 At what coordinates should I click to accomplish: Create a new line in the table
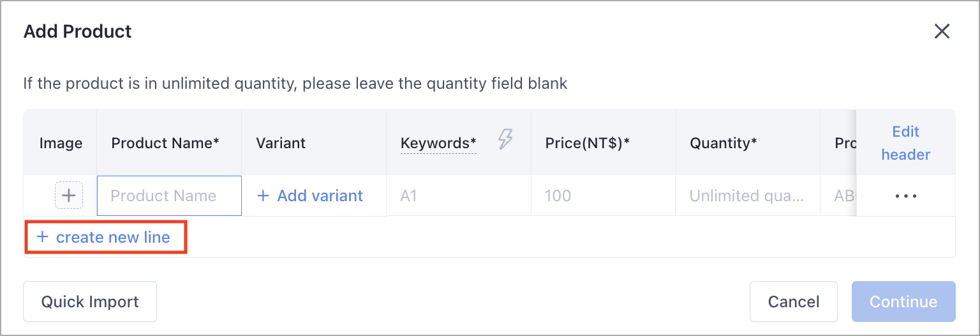coord(104,237)
